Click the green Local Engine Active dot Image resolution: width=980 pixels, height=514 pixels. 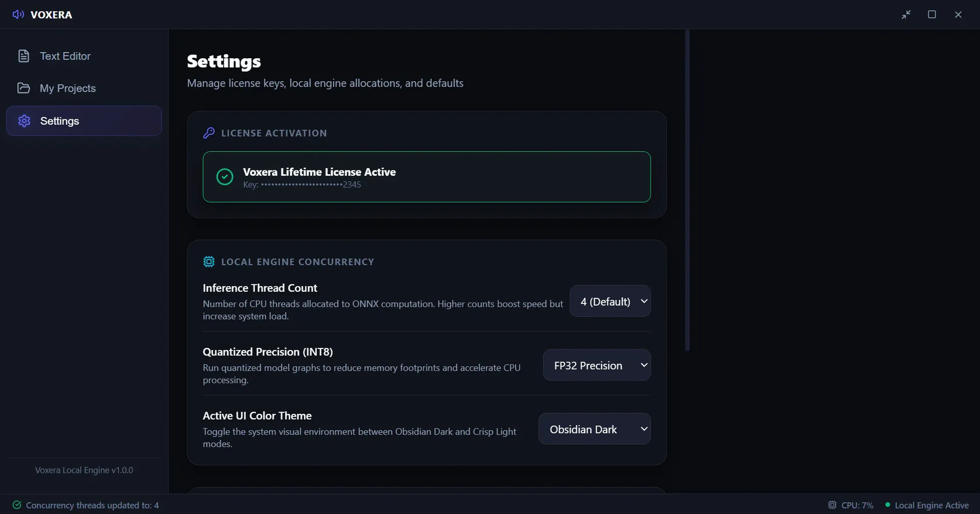887,505
